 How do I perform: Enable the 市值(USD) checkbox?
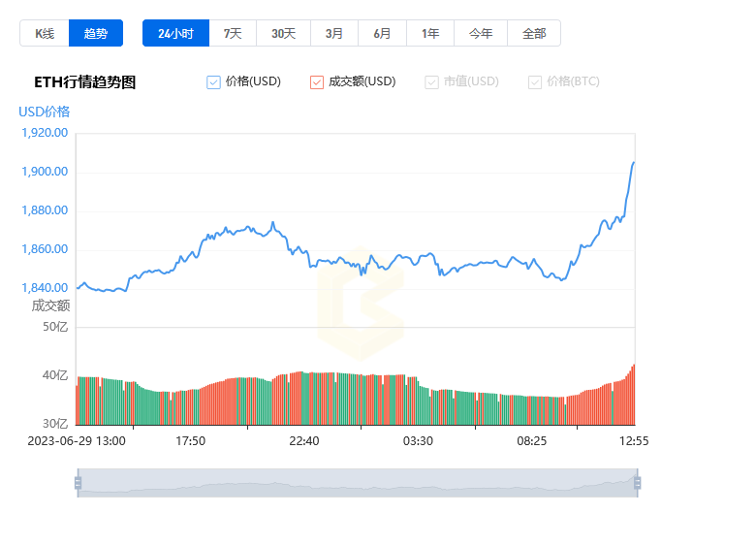(x=431, y=82)
